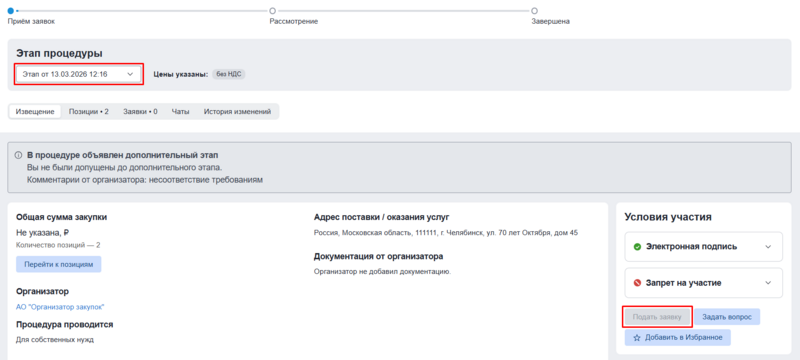The height and width of the screenshot is (360, 800).
Task: Open the 'Заявки • 0' tab
Action: click(140, 112)
